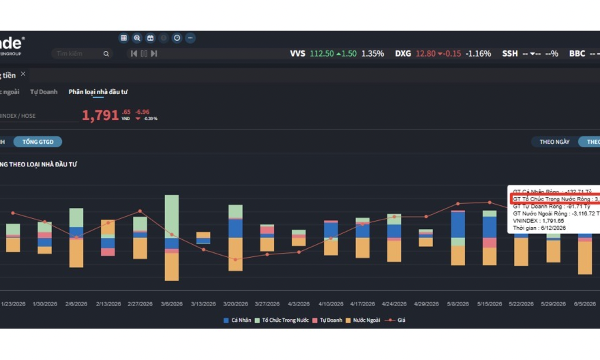Click the 5/22/2026 axis date label

[x=521, y=304]
